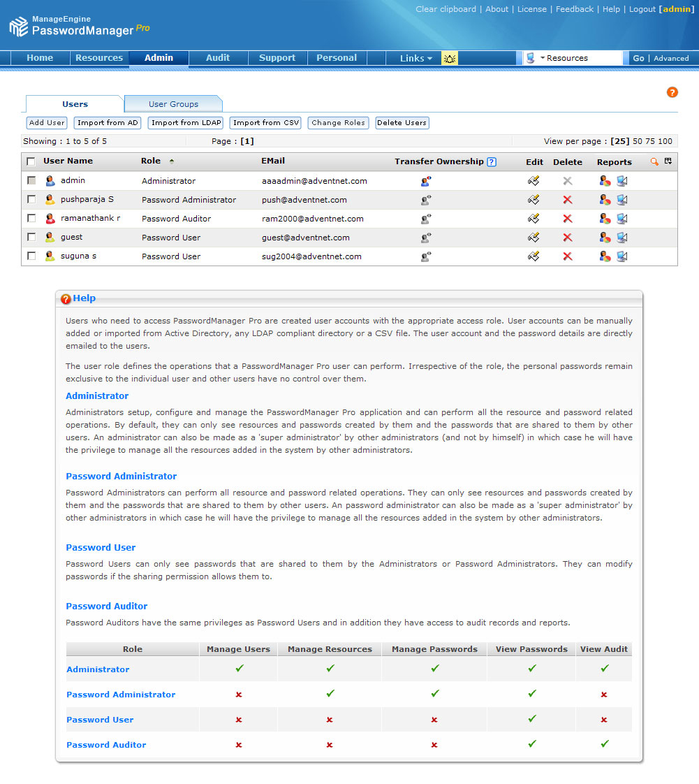Set view per page to 50

(638, 142)
